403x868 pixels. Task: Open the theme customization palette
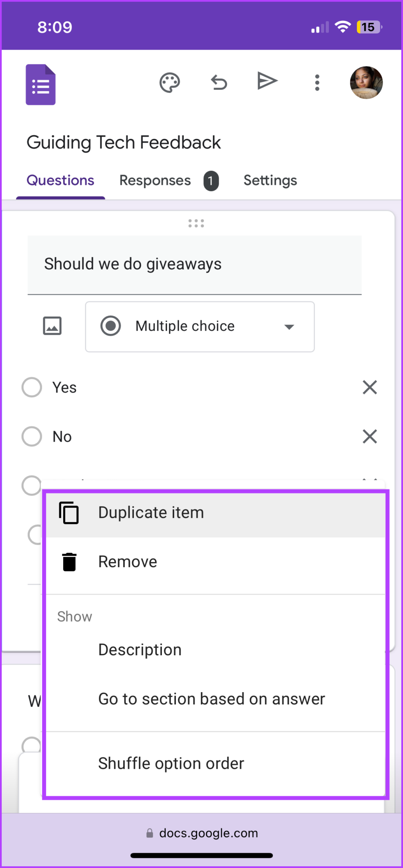point(170,83)
